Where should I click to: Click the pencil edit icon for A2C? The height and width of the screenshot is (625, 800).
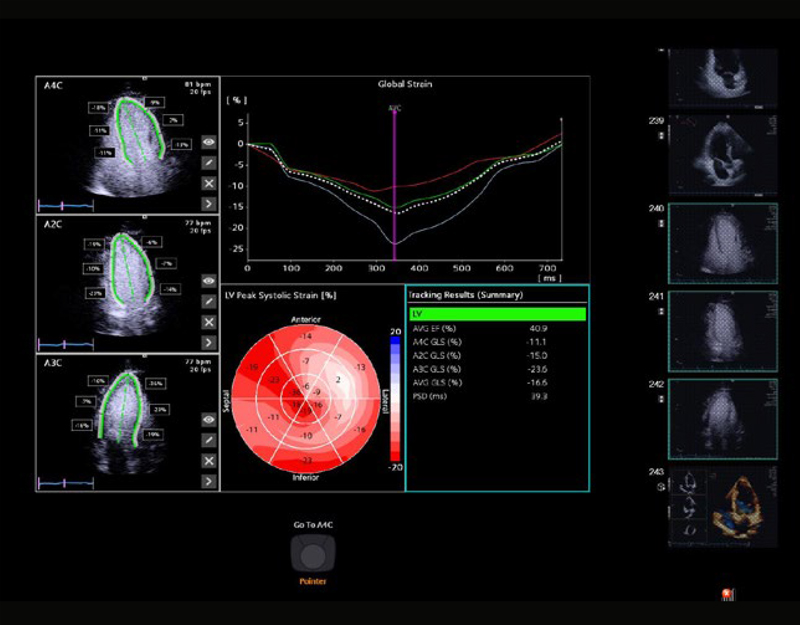point(209,302)
